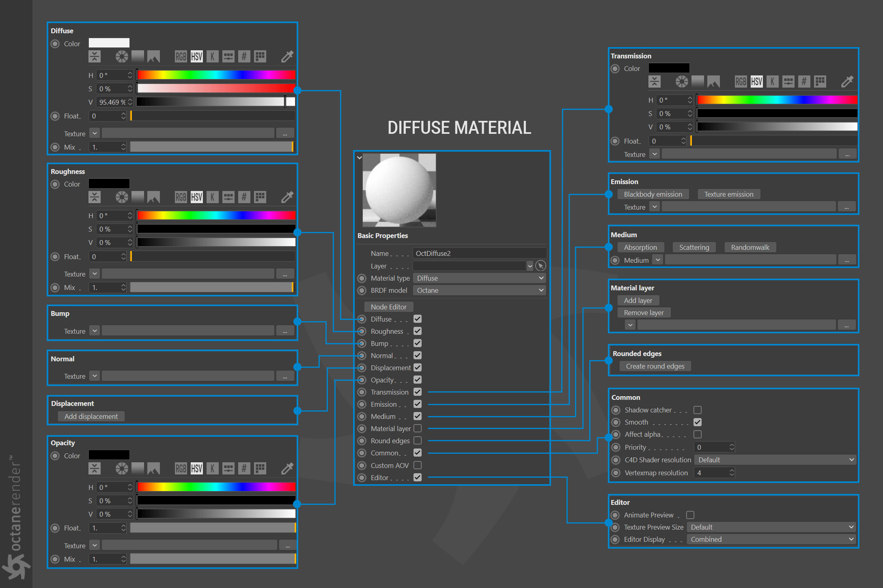Click the layer picker arrow icon beside the Layer field
The width and height of the screenshot is (883, 588).
click(x=541, y=266)
